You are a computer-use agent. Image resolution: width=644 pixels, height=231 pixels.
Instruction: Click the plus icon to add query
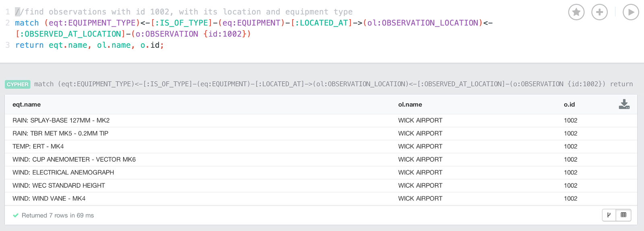tap(600, 12)
